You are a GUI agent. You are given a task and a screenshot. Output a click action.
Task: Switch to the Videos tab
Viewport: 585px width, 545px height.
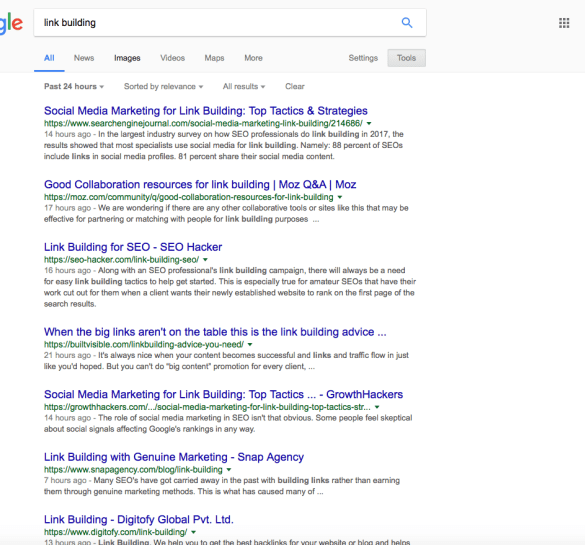172,58
